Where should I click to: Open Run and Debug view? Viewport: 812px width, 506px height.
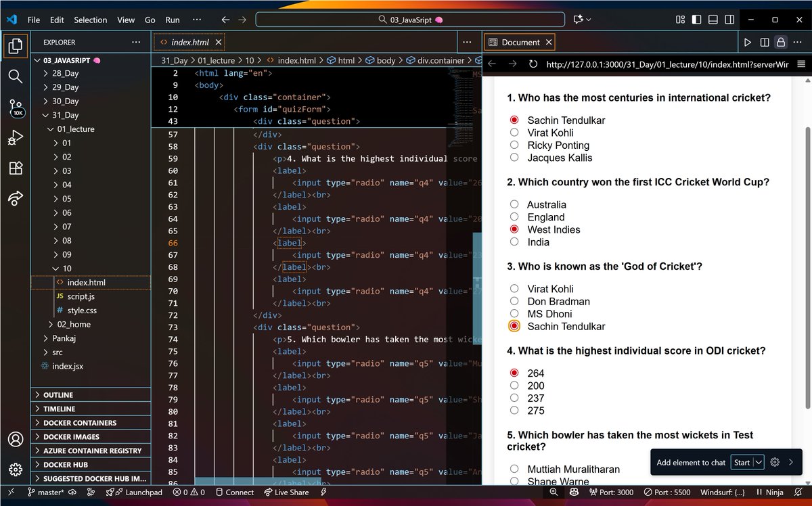pyautogui.click(x=15, y=138)
